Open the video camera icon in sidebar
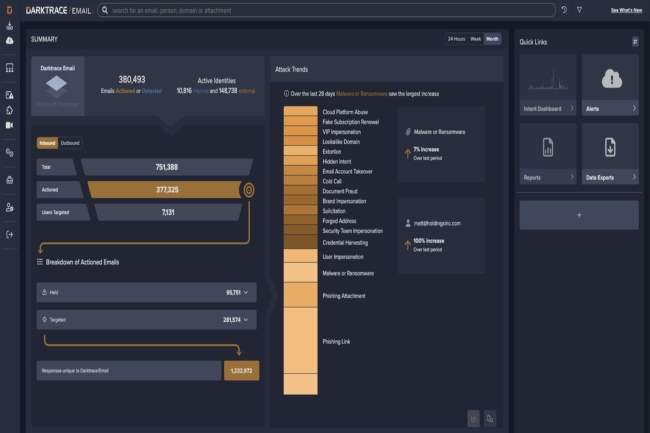 [9, 126]
